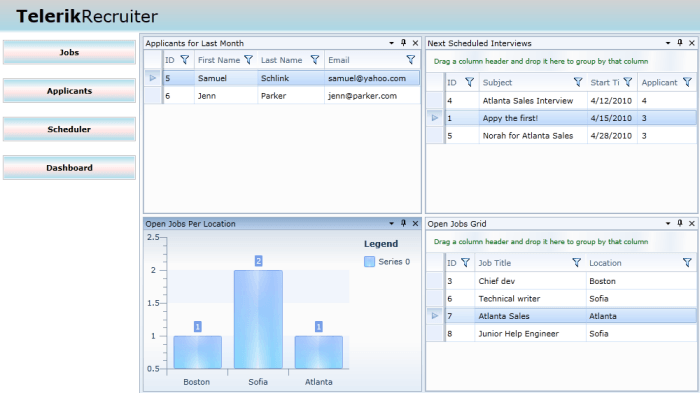Viewport: 700px width, 393px height.
Task: Filter Interviews grid by Start Time
Action: tap(628, 82)
